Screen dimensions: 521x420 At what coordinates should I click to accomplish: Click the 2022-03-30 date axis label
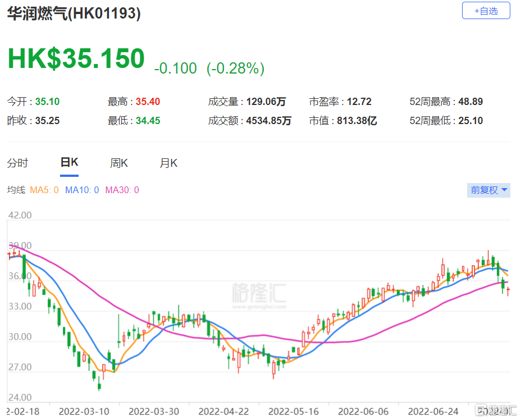click(154, 412)
